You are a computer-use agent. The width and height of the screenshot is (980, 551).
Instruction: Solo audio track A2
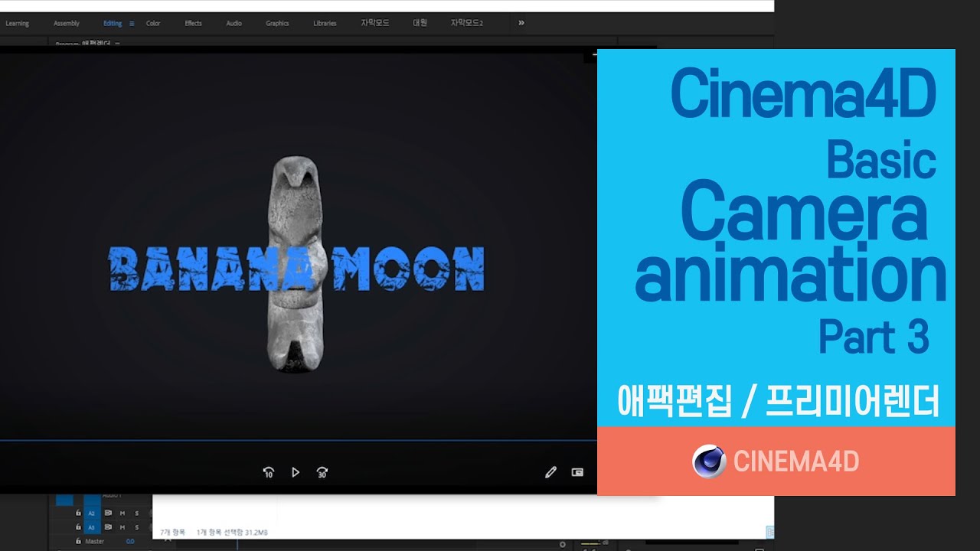(137, 514)
